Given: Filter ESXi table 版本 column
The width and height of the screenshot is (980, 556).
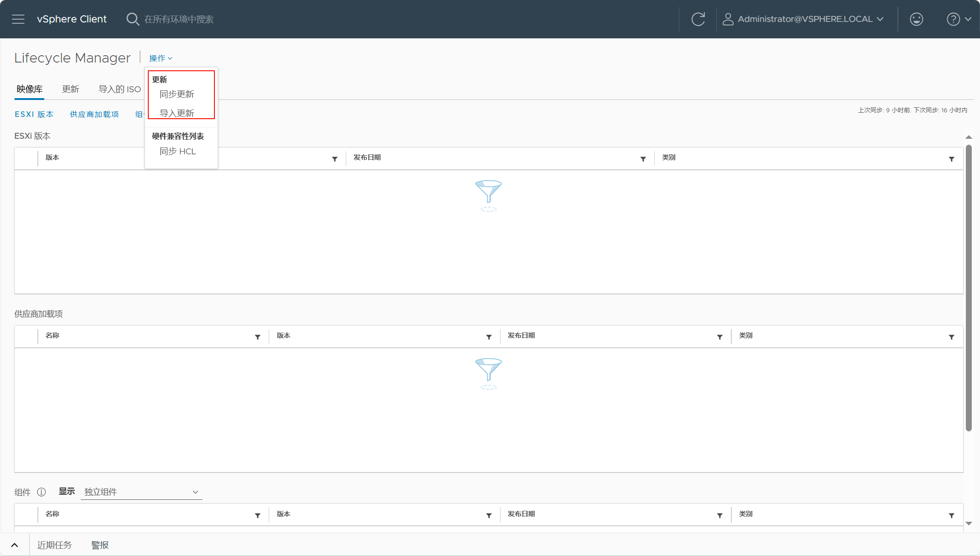Looking at the screenshot, I should (x=334, y=159).
